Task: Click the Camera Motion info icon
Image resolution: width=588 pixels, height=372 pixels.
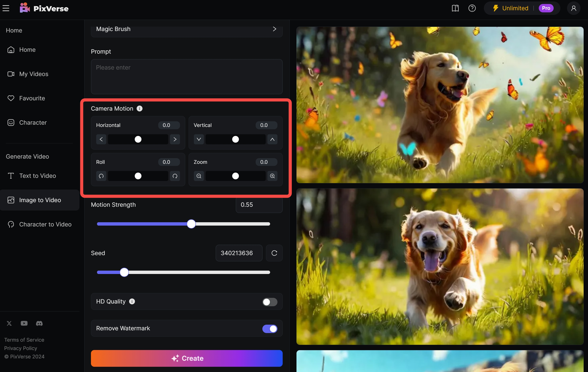Action: click(x=139, y=109)
